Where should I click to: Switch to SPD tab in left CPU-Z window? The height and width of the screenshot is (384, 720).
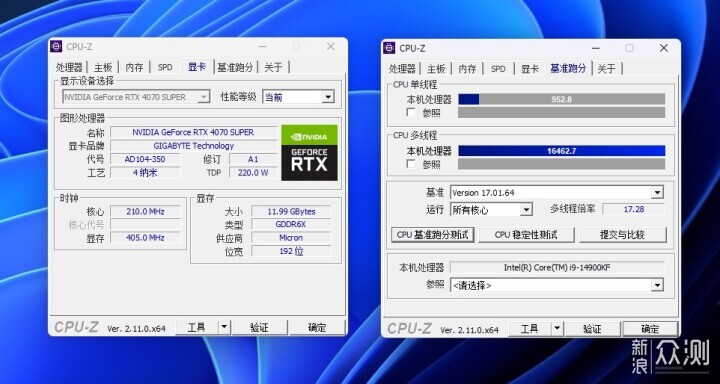[x=165, y=67]
